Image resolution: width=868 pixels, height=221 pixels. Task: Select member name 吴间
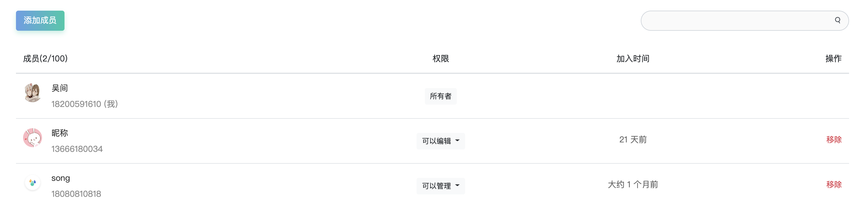(x=60, y=88)
